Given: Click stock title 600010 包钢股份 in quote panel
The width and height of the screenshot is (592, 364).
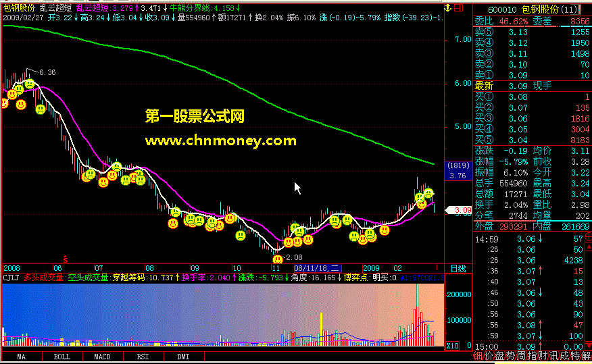Looking at the screenshot, I should (x=532, y=10).
